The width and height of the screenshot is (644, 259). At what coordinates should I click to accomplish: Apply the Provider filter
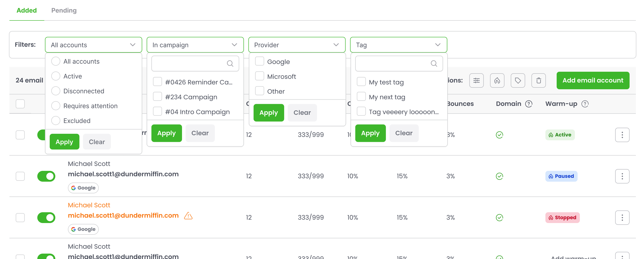(268, 113)
